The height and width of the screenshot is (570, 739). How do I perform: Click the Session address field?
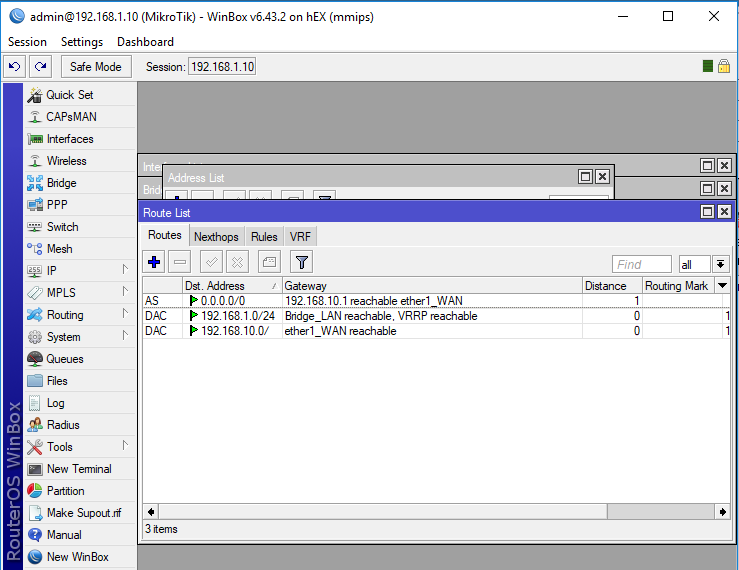pyautogui.click(x=222, y=66)
